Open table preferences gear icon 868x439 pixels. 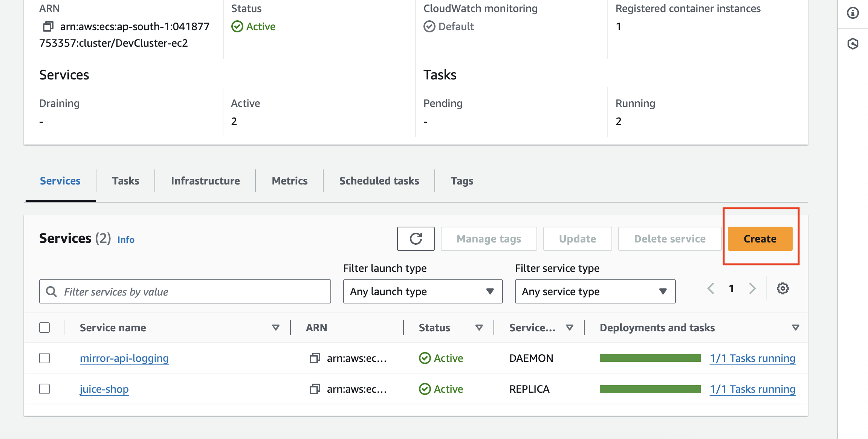click(782, 289)
